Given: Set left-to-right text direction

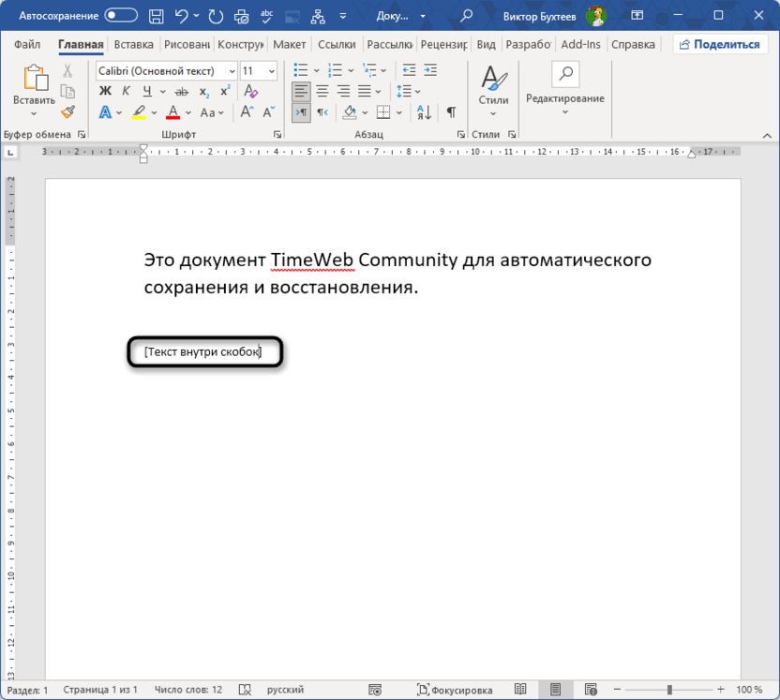Looking at the screenshot, I should pyautogui.click(x=301, y=112).
